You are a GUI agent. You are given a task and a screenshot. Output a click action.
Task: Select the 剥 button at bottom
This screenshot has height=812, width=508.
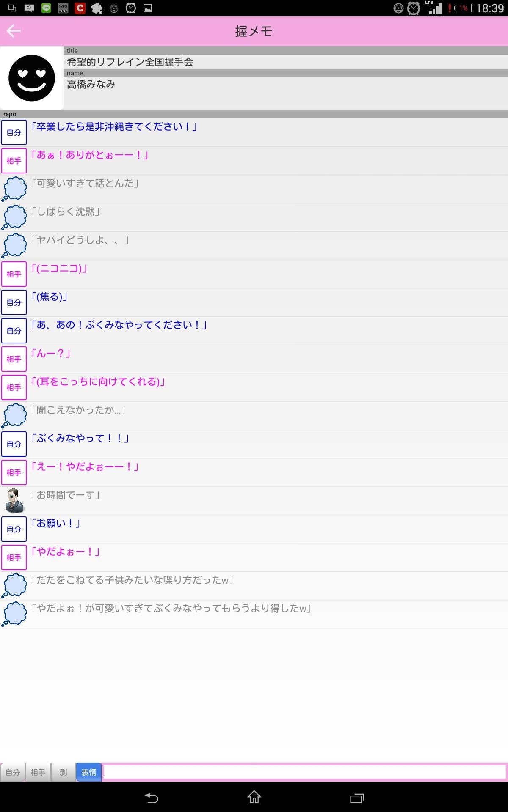[x=63, y=772]
